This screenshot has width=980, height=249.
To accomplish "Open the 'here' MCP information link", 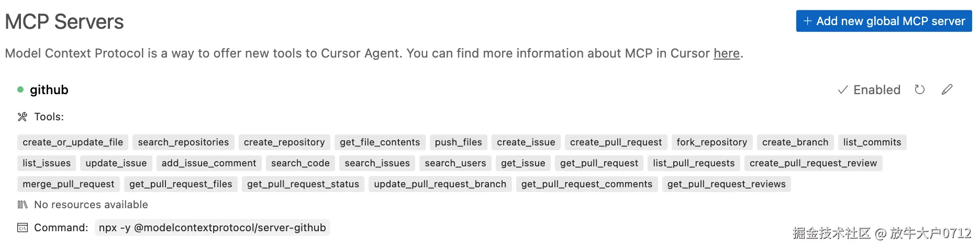I will tap(726, 53).
